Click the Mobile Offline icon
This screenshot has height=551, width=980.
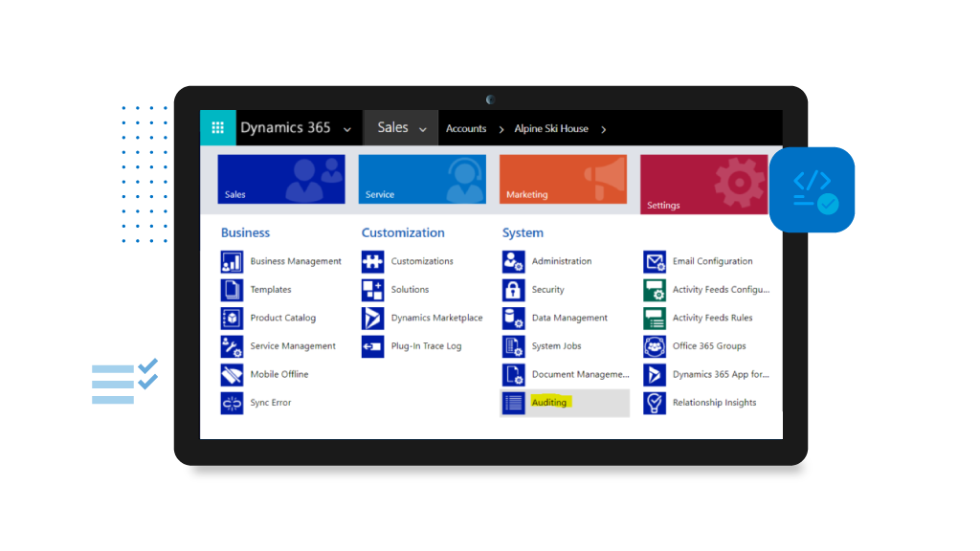(232, 375)
